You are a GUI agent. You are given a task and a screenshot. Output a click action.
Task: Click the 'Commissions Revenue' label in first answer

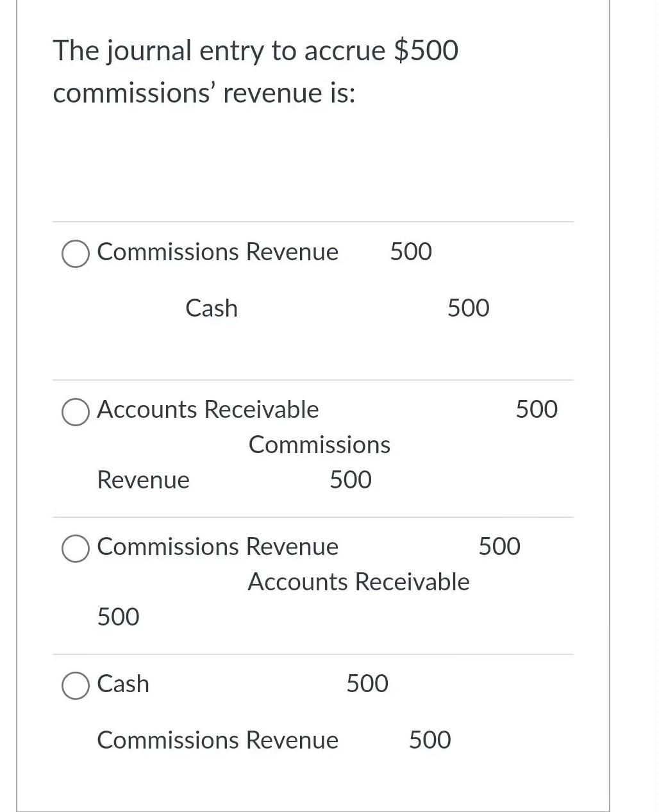(x=217, y=252)
